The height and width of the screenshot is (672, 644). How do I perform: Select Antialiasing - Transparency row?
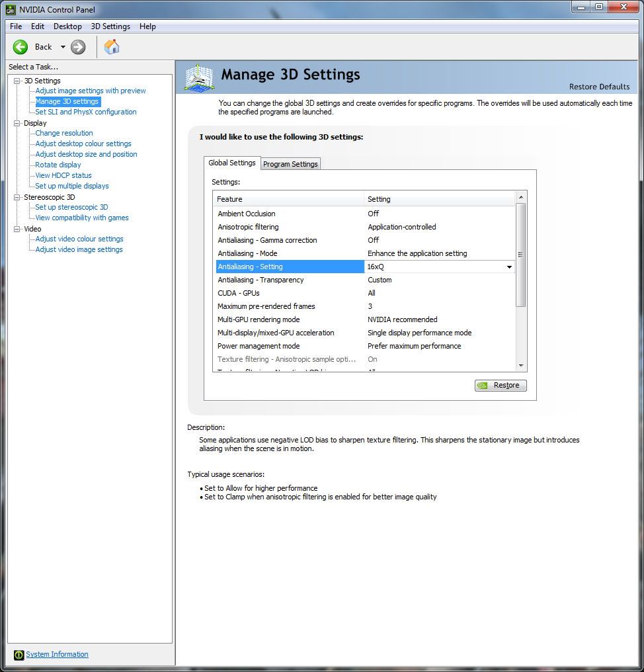pyautogui.click(x=365, y=280)
